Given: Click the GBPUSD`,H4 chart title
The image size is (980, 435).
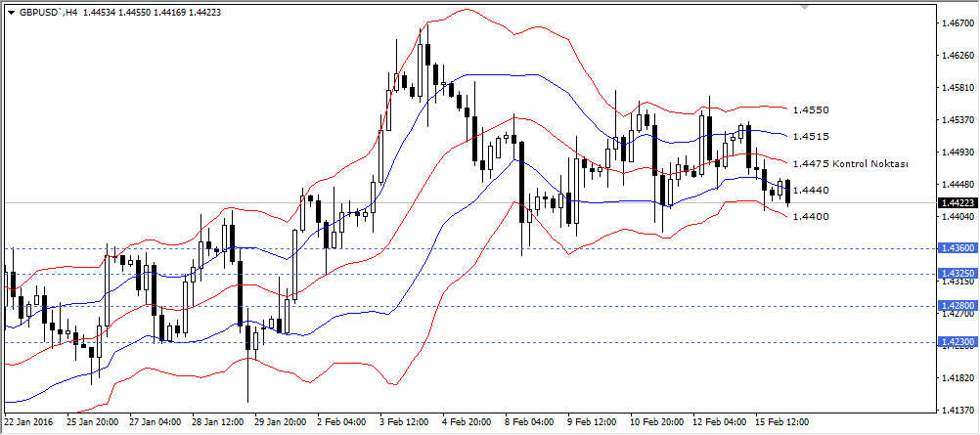Looking at the screenshot, I should point(47,12).
